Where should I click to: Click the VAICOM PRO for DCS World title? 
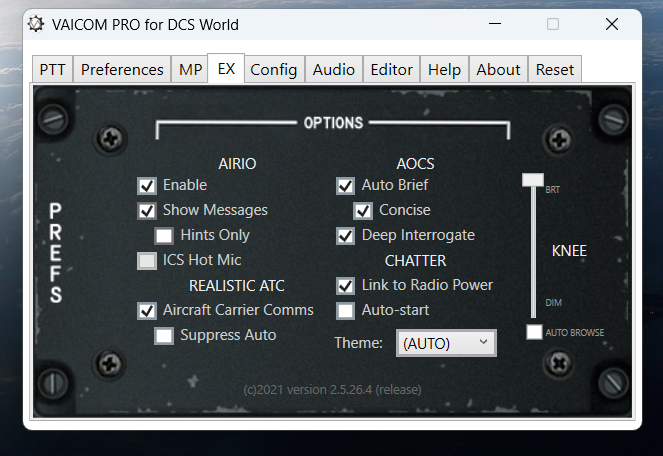[145, 25]
